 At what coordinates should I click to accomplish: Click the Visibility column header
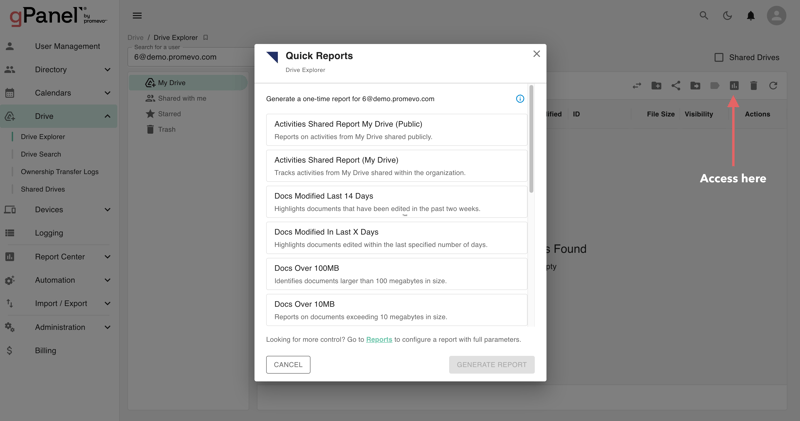[698, 114]
